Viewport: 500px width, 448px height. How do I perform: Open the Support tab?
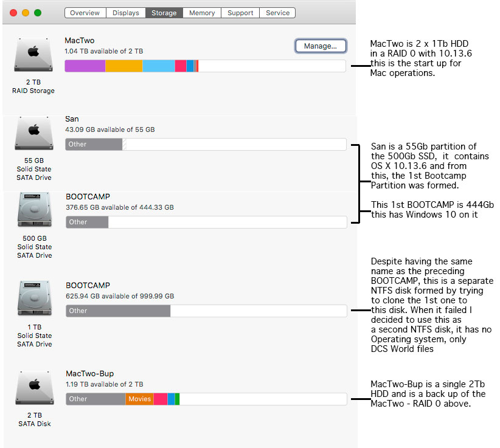point(240,13)
